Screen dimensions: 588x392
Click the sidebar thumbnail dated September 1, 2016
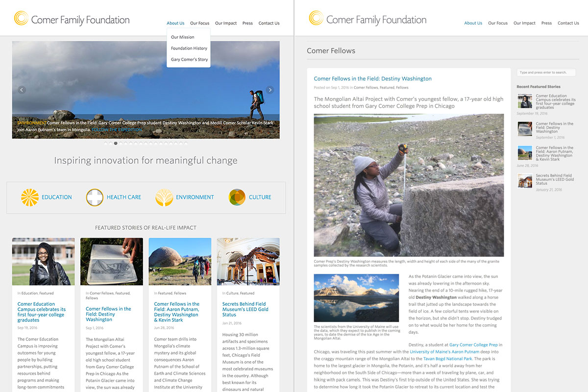(x=525, y=129)
